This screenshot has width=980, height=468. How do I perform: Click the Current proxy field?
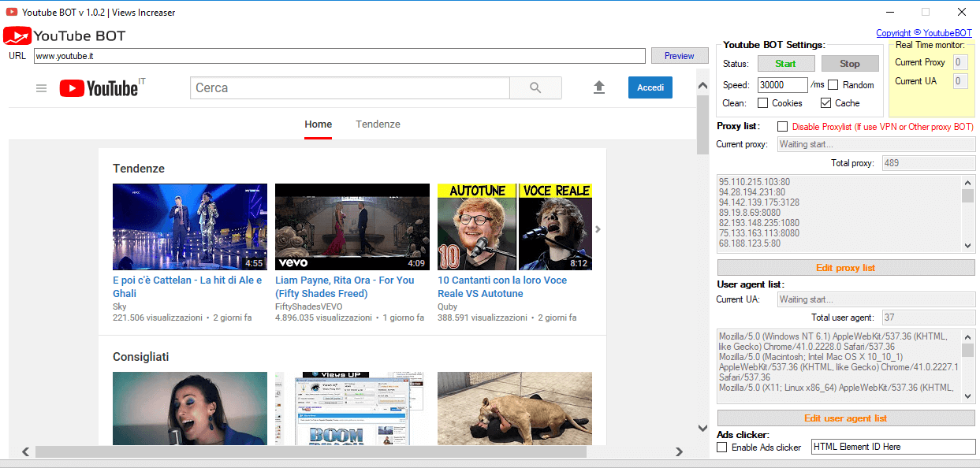(877, 144)
